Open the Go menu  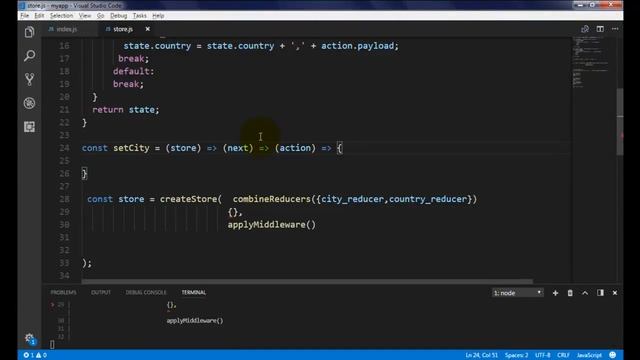pyautogui.click(x=100, y=16)
